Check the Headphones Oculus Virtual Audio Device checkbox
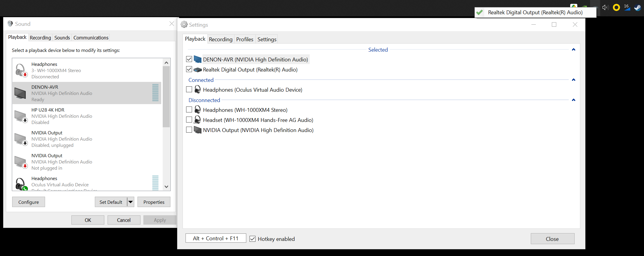Screen dimensions: 644x256 click(x=189, y=89)
